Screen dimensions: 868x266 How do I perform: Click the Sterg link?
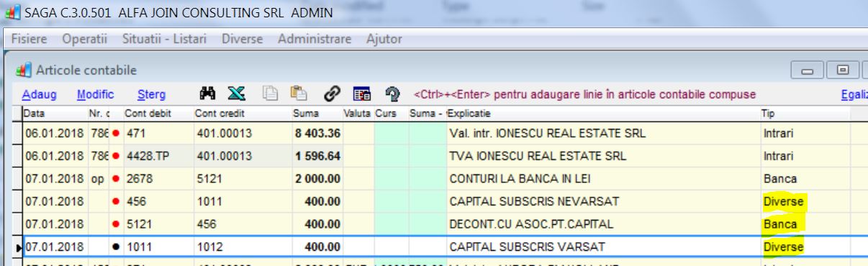pyautogui.click(x=151, y=94)
